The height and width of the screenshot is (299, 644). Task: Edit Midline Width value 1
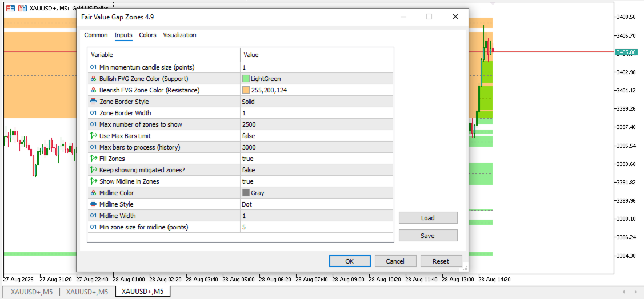[317, 216]
